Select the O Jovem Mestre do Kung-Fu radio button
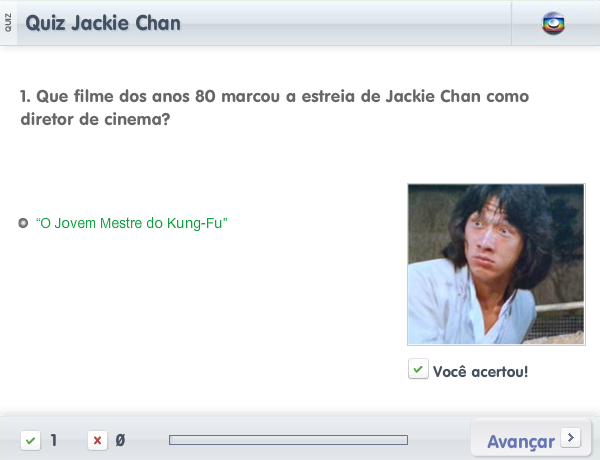 tap(23, 223)
